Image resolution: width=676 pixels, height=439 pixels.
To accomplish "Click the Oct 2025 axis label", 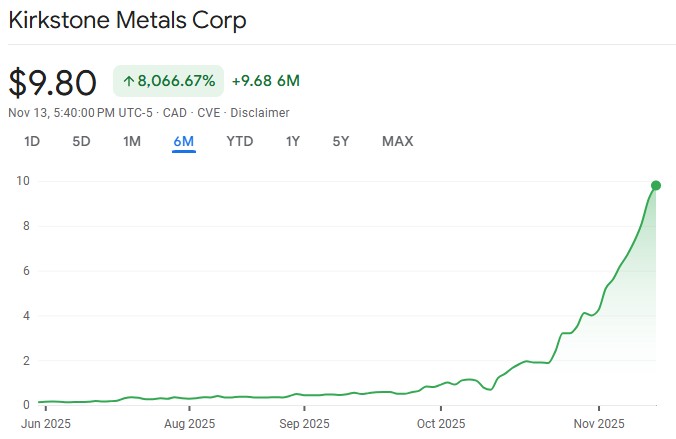I will click(440, 424).
